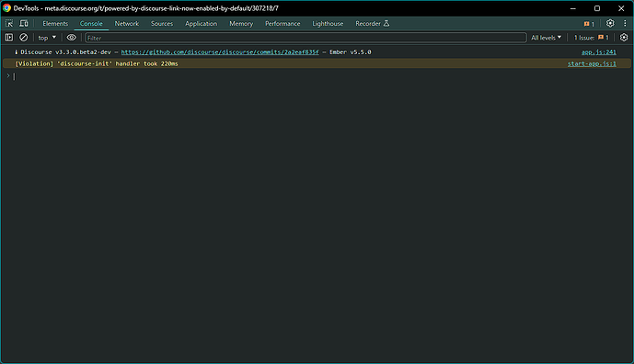Open the Network tab
Viewport: 634px width, 364px height.
[x=127, y=23]
